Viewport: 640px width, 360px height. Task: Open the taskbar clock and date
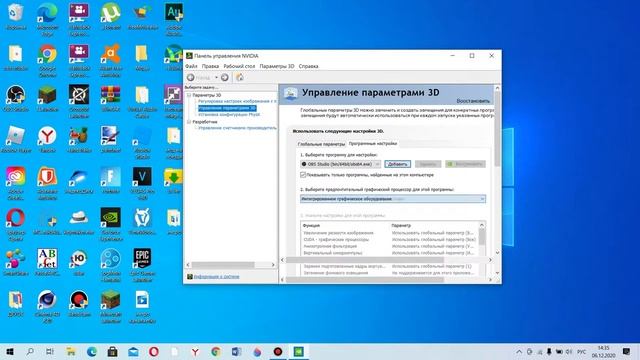point(603,351)
